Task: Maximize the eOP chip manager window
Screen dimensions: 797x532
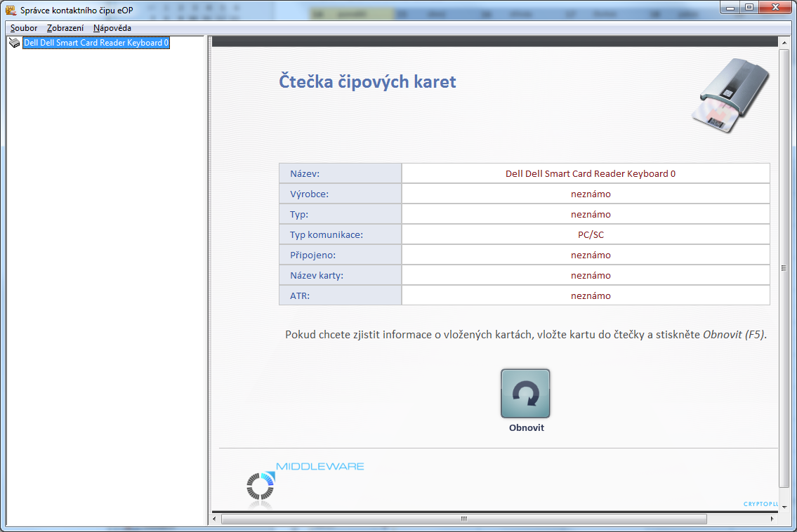Action: [x=749, y=8]
